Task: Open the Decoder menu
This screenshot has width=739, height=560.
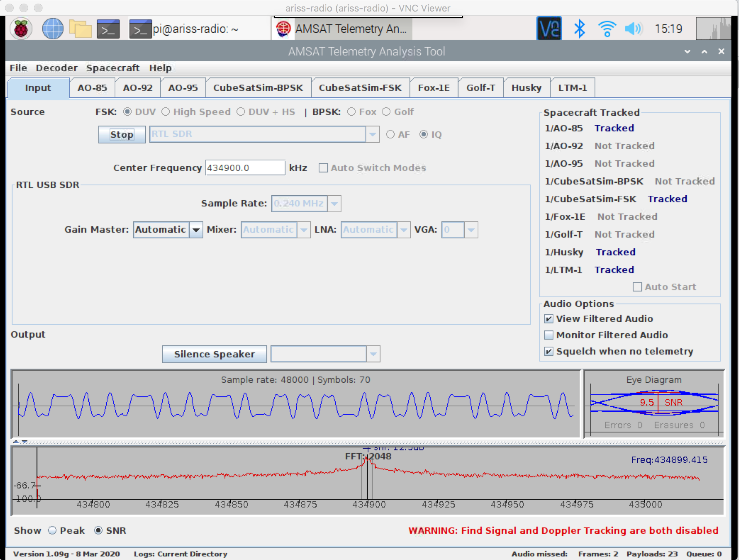Action: click(57, 68)
